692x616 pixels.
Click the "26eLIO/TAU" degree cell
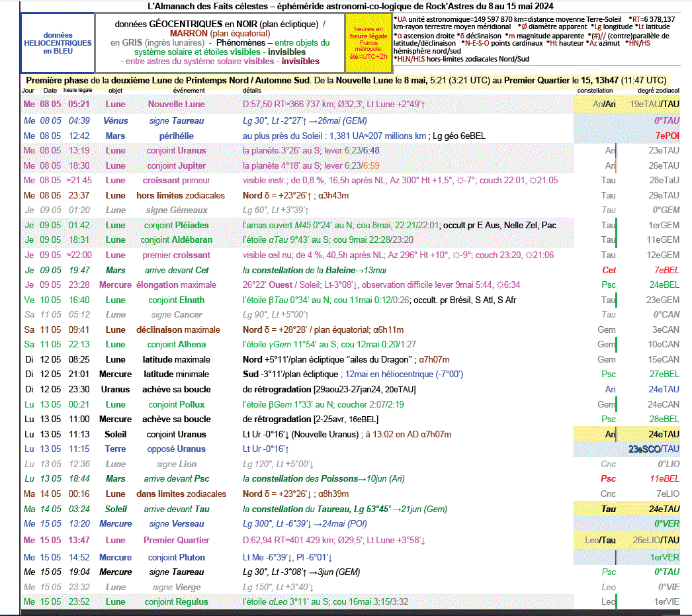656,540
